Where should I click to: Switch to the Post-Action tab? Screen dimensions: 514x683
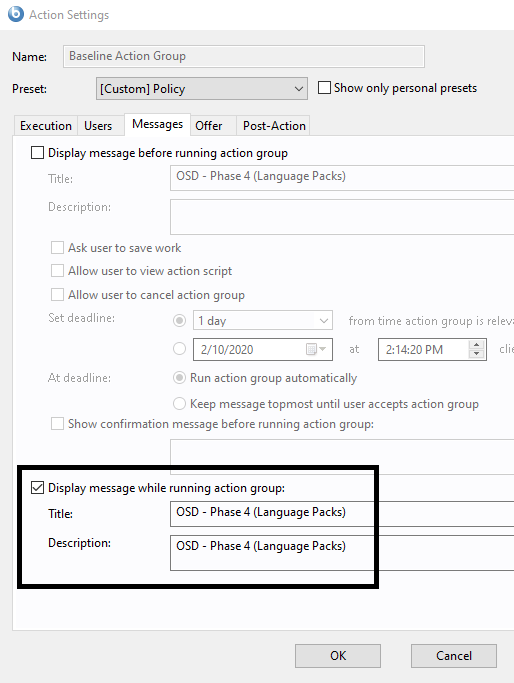[x=274, y=126]
